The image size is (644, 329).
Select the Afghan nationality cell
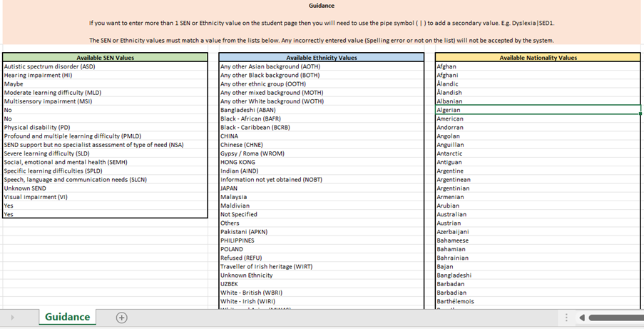(538, 66)
